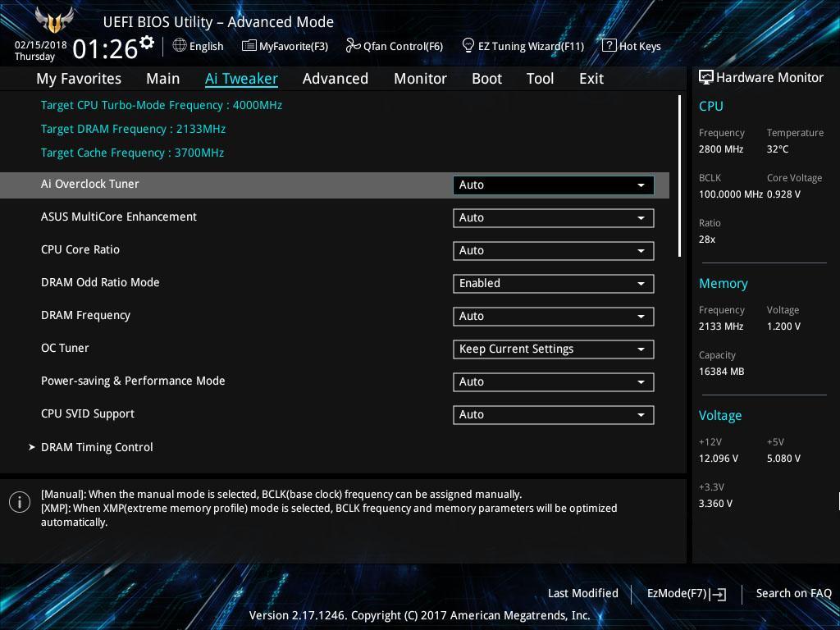
Task: Click the 3.360 V reading
Action: tap(715, 504)
